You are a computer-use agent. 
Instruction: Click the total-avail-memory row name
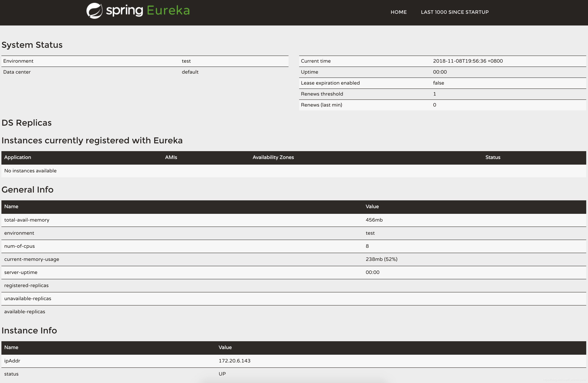point(27,220)
